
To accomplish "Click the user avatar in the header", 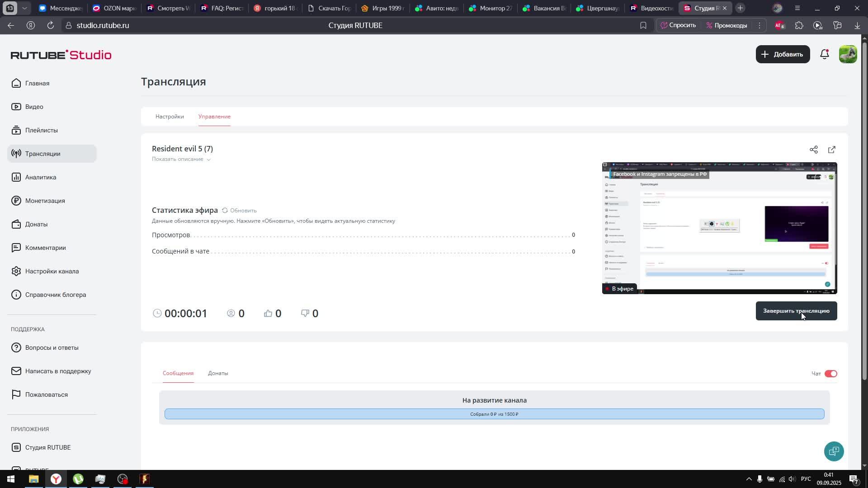I will tap(848, 54).
